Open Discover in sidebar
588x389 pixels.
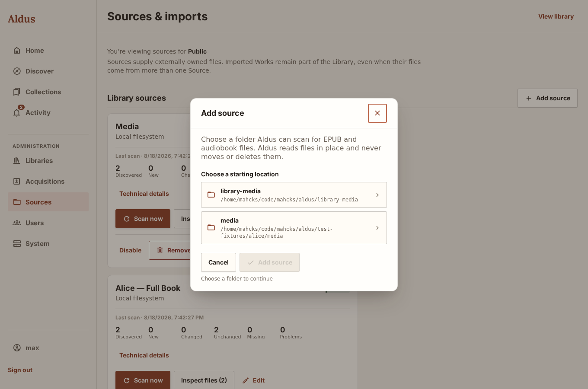click(48, 71)
